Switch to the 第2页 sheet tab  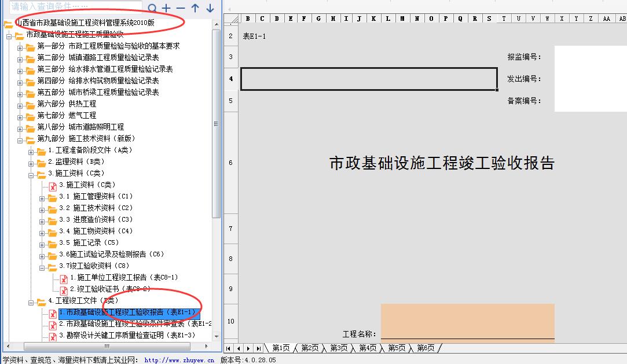point(308,348)
